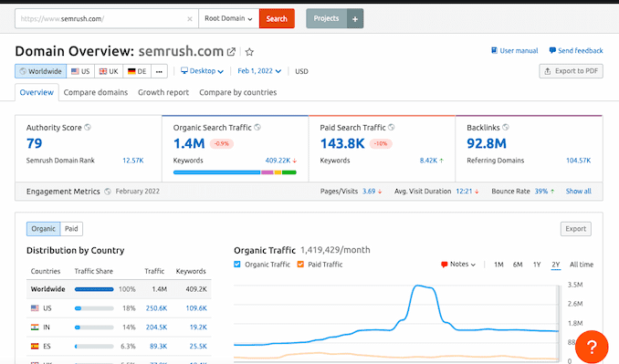Viewport: 619px width, 364px height.
Task: Click paid keywords value 8.42K
Action: [x=428, y=161]
